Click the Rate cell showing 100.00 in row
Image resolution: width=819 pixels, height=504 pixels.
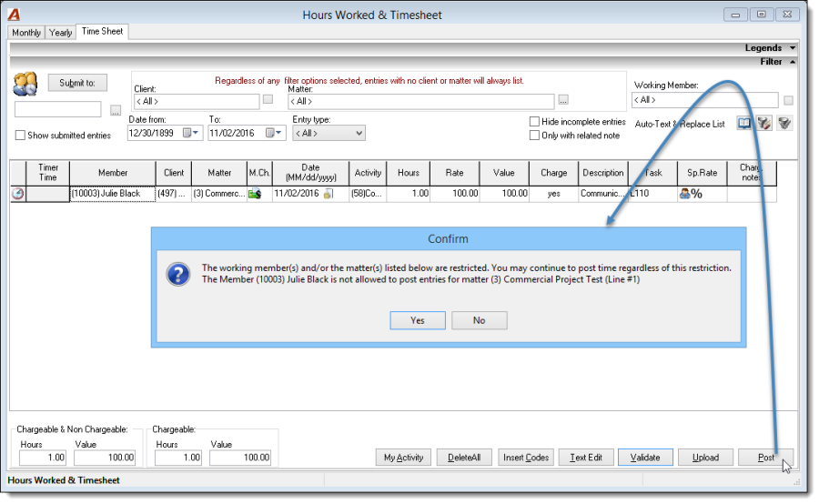coord(454,194)
